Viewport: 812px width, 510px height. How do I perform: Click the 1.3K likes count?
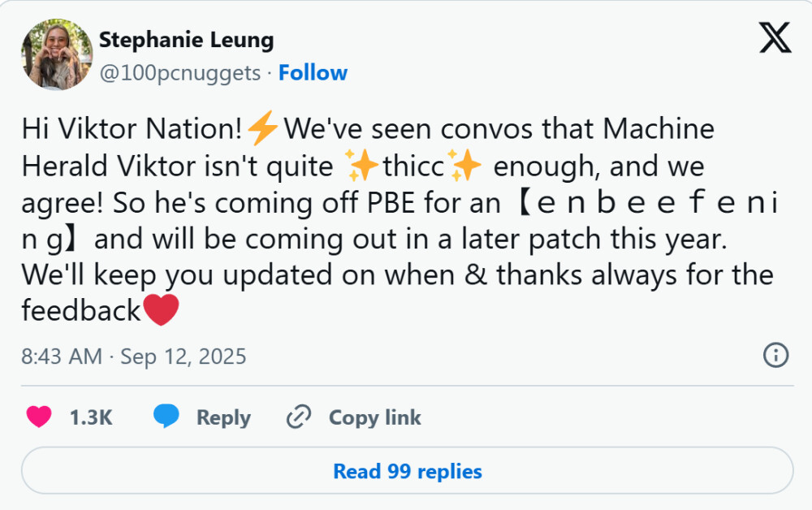coord(91,418)
